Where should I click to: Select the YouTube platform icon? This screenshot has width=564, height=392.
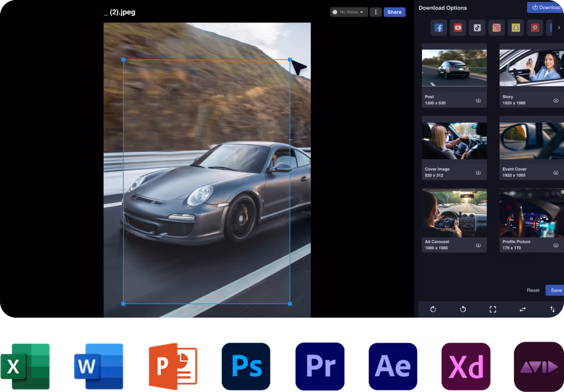(458, 27)
